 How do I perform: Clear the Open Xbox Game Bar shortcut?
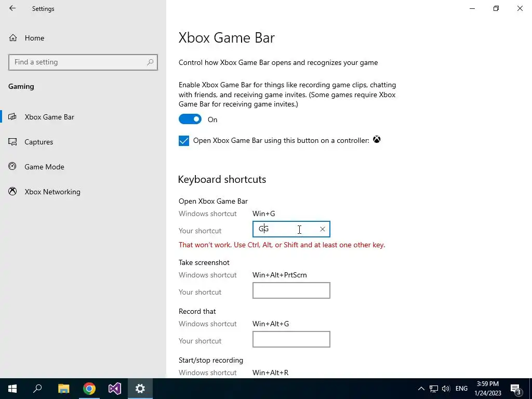pyautogui.click(x=322, y=229)
